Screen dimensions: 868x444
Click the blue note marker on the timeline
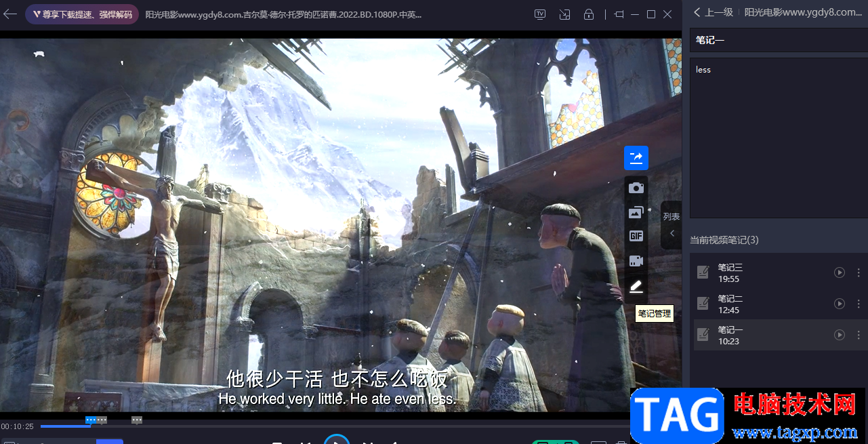(91, 420)
